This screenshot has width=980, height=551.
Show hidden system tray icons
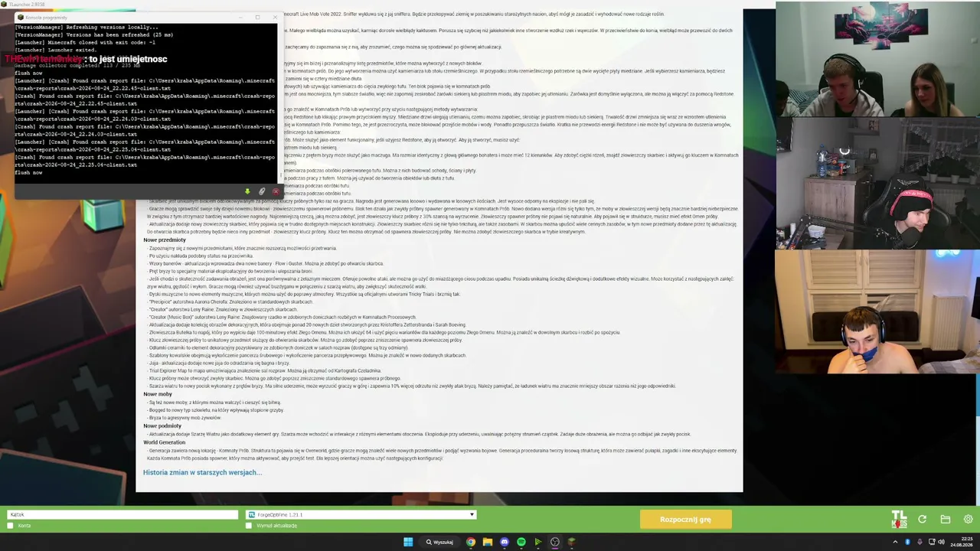[895, 542]
